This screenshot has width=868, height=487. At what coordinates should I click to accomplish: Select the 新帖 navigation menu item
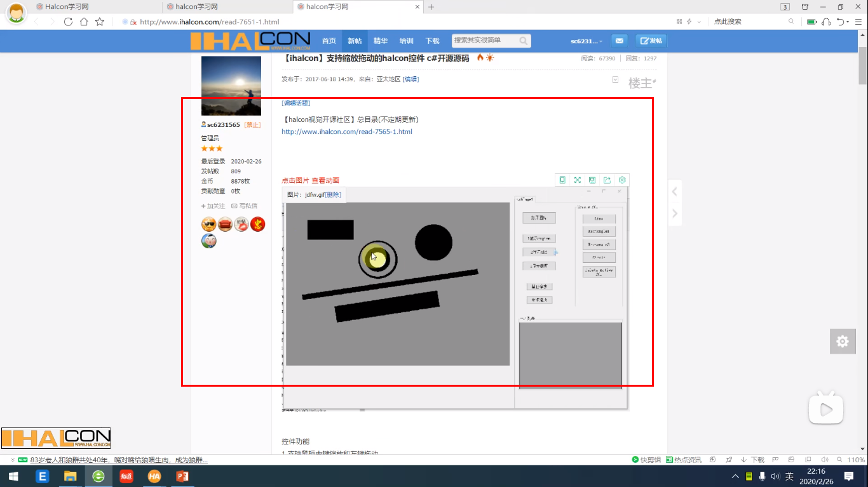pos(355,40)
